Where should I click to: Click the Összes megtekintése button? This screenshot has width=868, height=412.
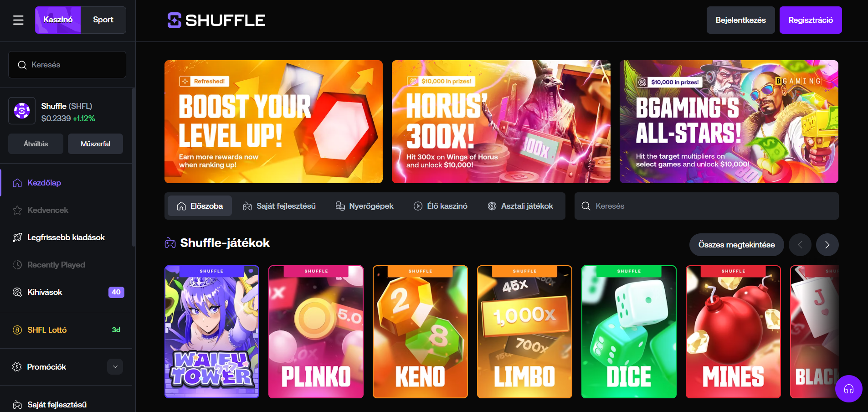(737, 245)
